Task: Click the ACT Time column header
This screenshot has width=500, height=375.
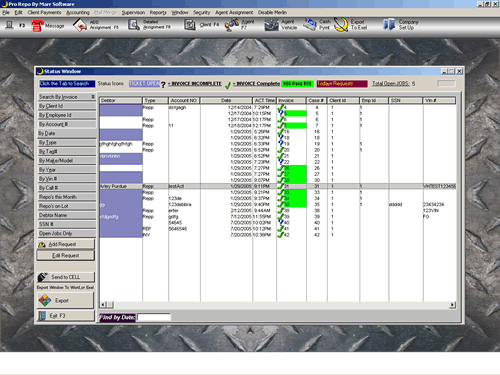Action: pyautogui.click(x=264, y=100)
